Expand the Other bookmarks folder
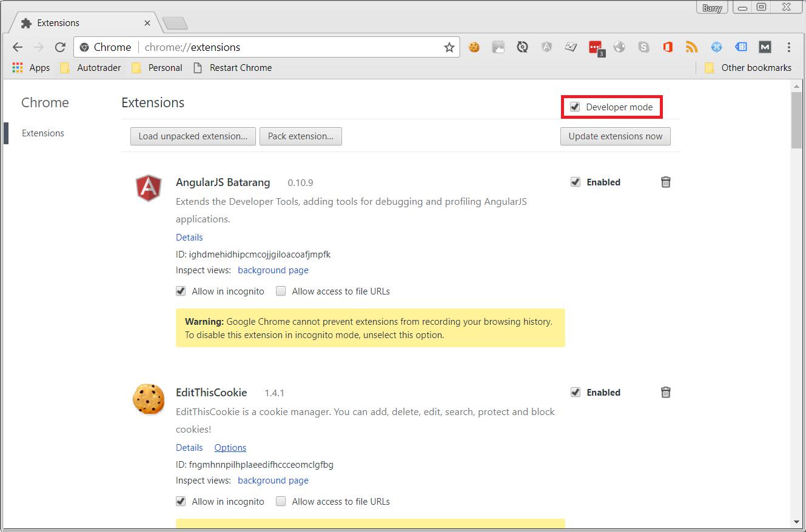Viewport: 806px width, 532px height. point(748,67)
